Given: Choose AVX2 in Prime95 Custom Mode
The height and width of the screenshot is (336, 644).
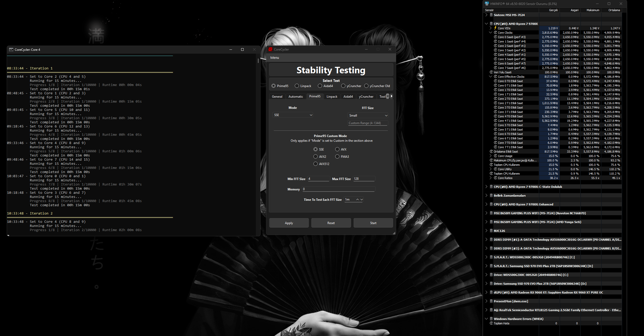Looking at the screenshot, I should click(316, 156).
